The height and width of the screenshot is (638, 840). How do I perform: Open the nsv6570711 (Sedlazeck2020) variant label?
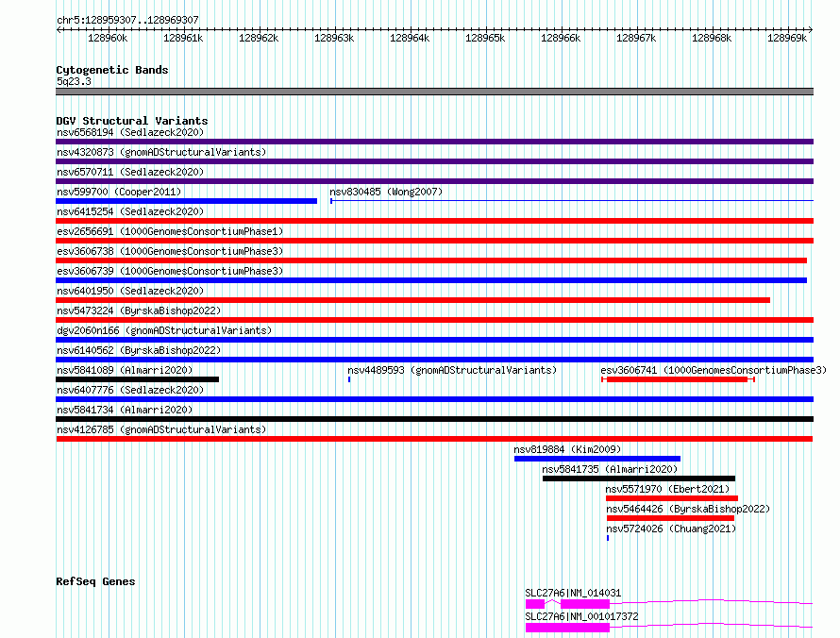[130, 172]
